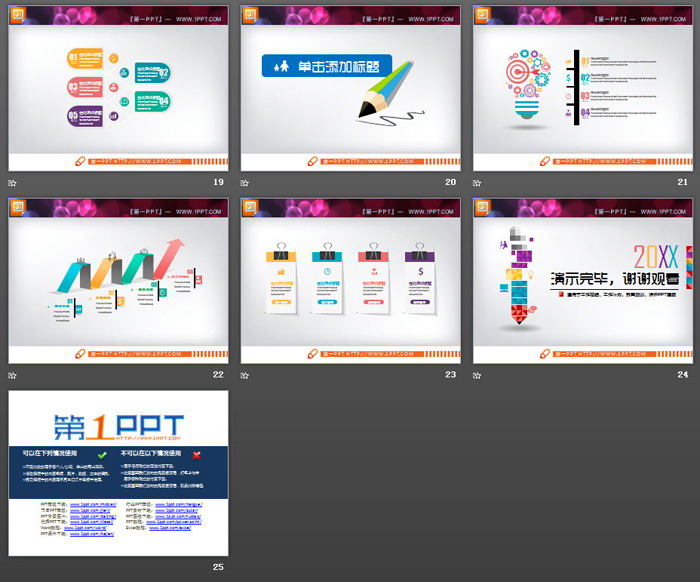Click the animation star under slide 24
The width and height of the screenshot is (700, 582).
[477, 375]
